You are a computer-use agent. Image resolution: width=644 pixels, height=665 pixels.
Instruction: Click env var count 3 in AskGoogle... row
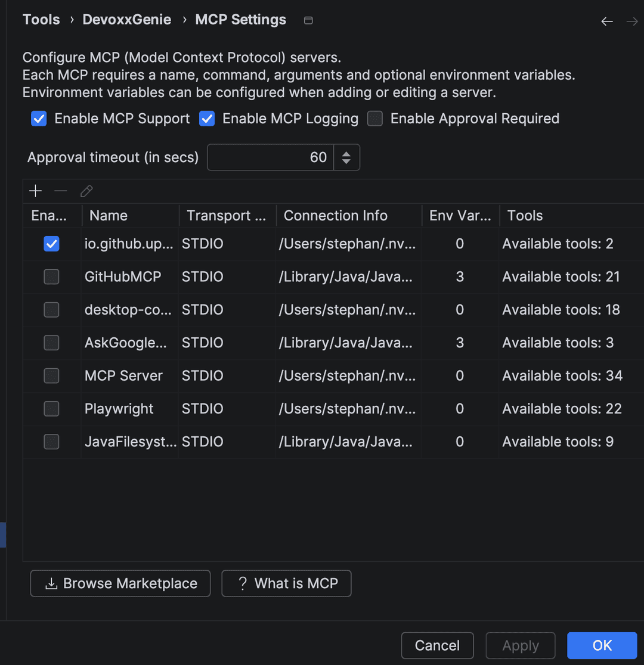pos(460,343)
